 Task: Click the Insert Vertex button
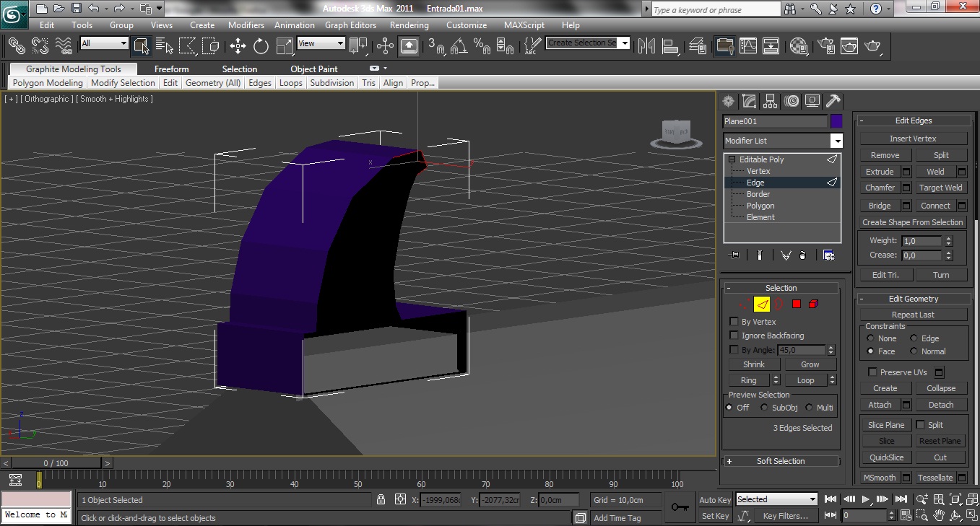tap(913, 139)
